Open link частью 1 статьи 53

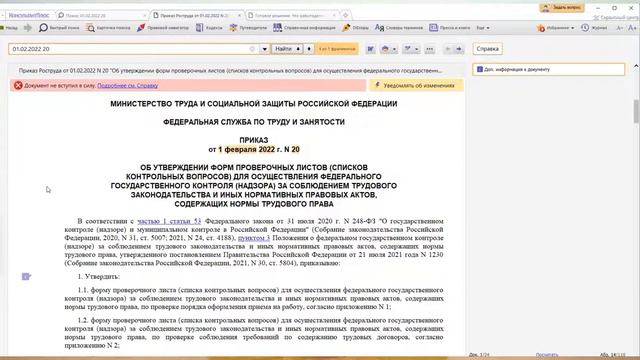[169, 221]
